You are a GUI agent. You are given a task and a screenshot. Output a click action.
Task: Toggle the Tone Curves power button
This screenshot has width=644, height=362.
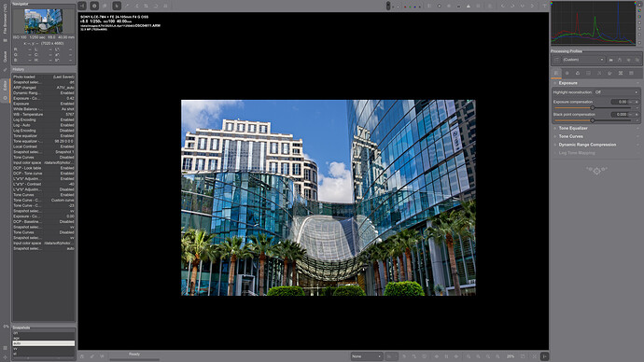click(x=555, y=136)
